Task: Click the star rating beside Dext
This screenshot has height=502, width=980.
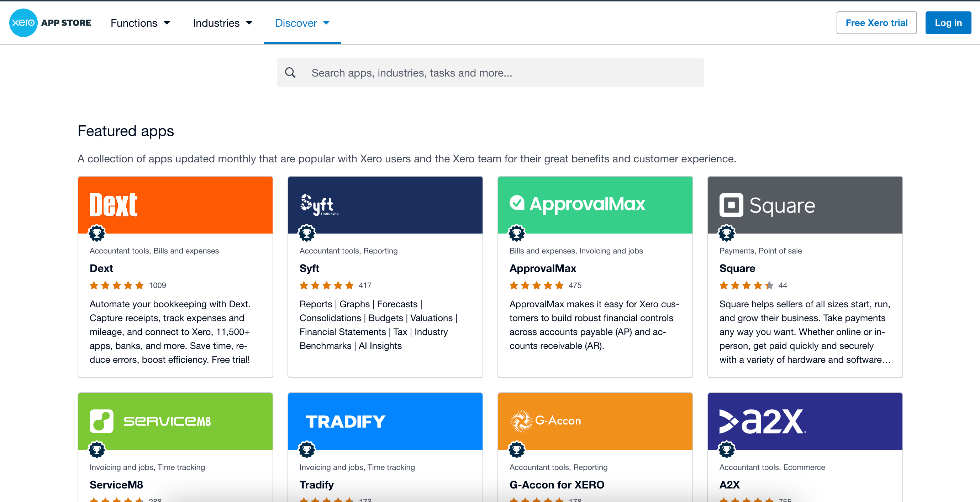Action: coord(117,285)
